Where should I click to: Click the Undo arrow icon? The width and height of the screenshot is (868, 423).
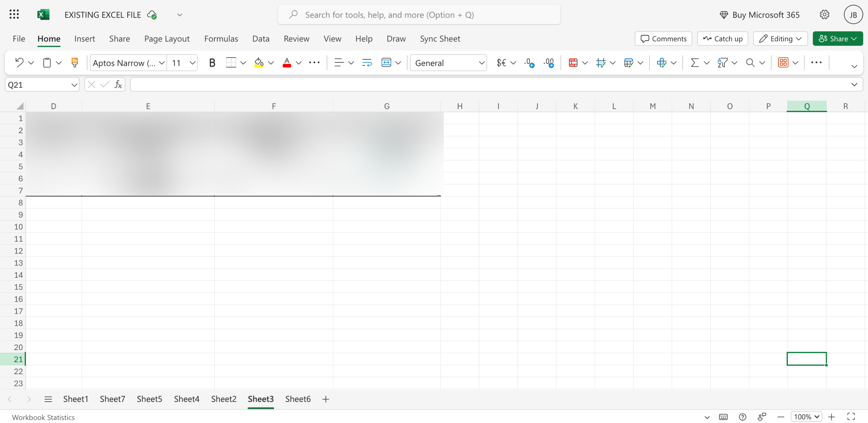click(19, 63)
